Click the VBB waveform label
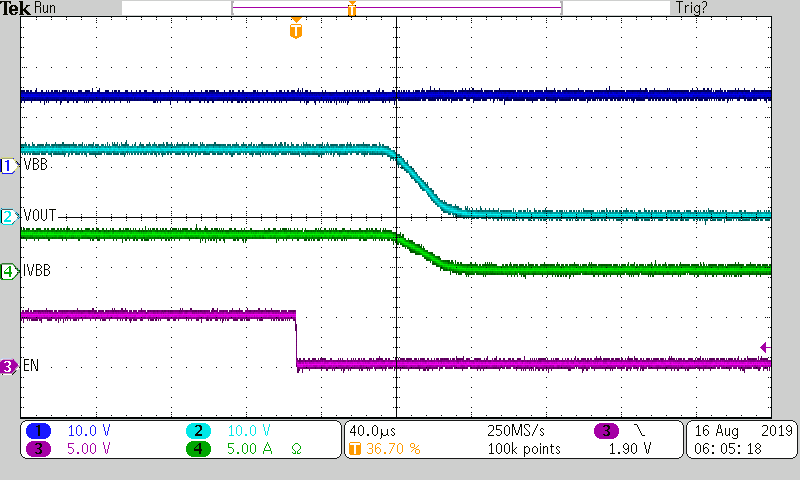The image size is (800, 480). point(36,165)
